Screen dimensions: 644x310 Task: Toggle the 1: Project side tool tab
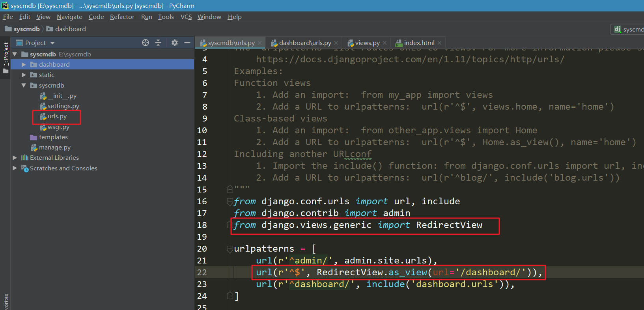[6, 58]
